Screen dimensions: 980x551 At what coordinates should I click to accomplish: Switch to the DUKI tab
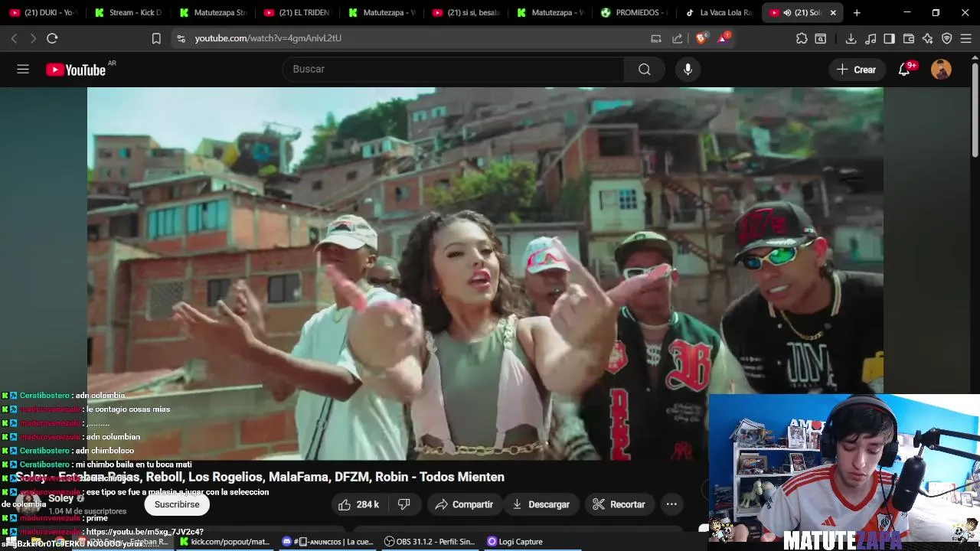(x=44, y=13)
